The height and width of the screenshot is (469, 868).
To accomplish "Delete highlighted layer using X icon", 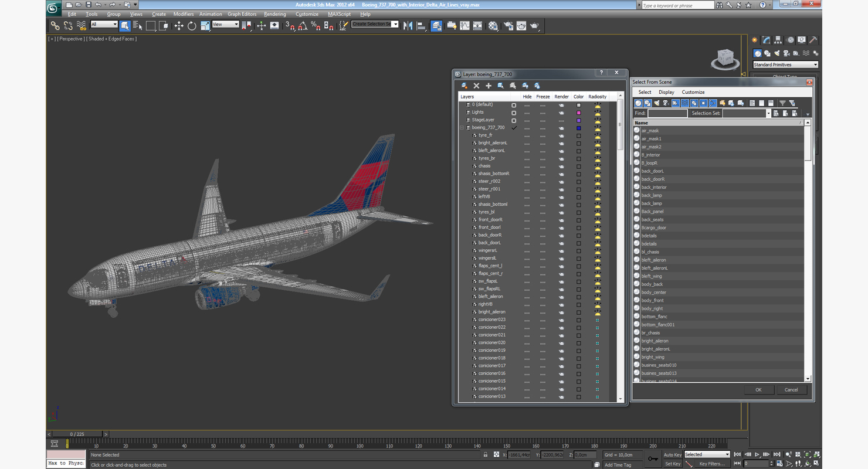I will pos(476,86).
